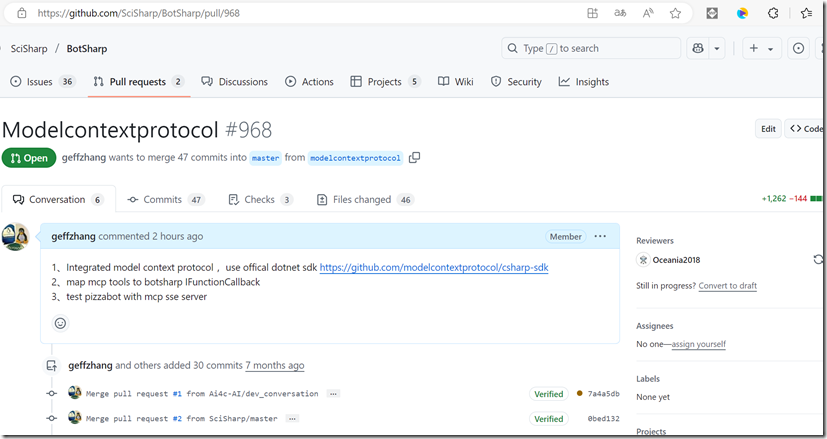Go to the Actions repository tab
This screenshot has height=439, width=827.
(x=309, y=82)
